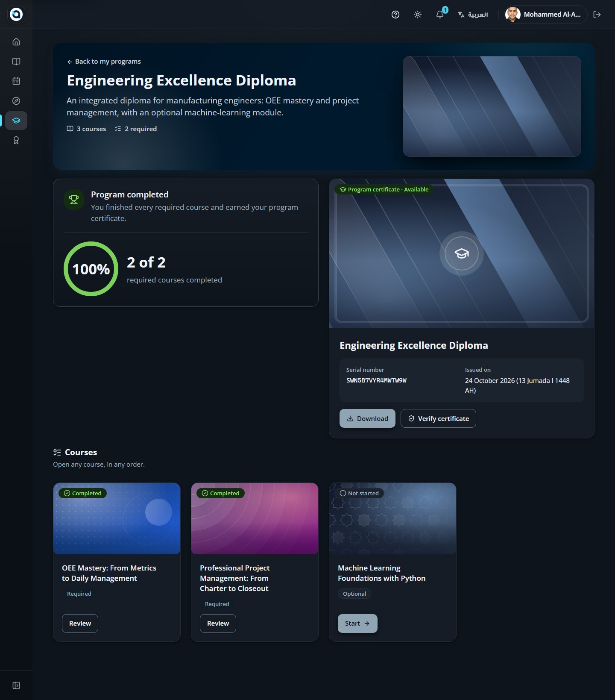Open the certificates ribbon icon in sidebar
This screenshot has height=700, width=615.
coord(16,140)
